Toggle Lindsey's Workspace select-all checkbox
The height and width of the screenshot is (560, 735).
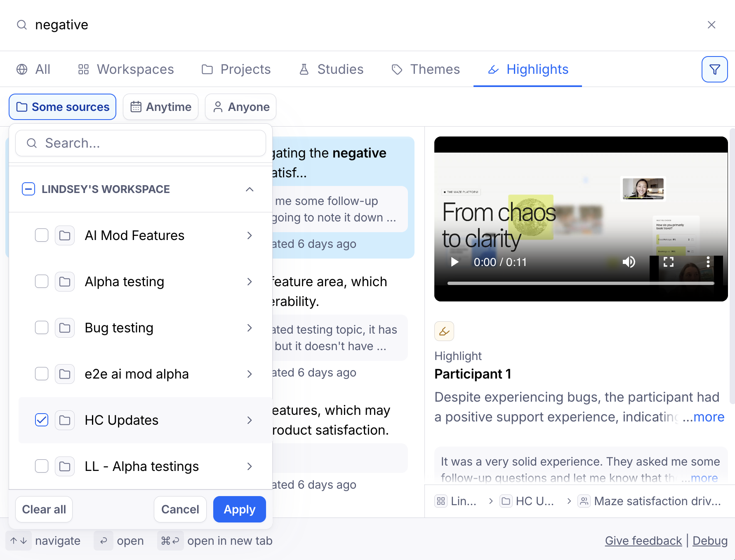click(x=28, y=189)
